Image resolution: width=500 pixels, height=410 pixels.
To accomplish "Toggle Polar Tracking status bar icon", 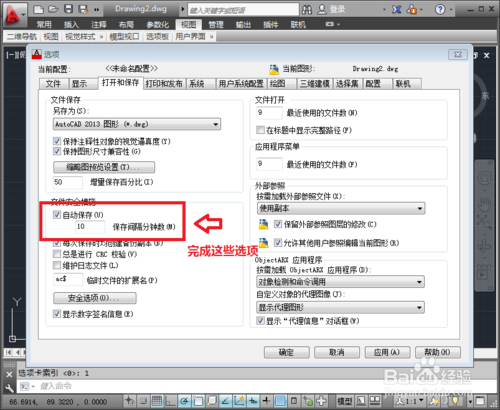I will pyautogui.click(x=184, y=400).
